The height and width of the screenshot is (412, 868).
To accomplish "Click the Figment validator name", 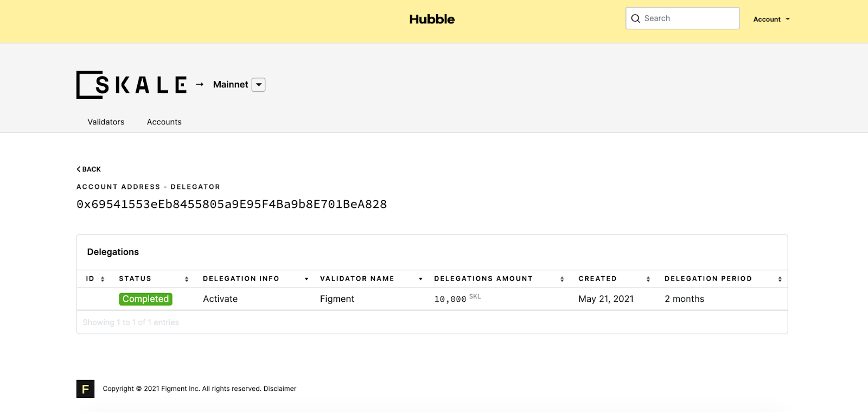I will point(337,299).
